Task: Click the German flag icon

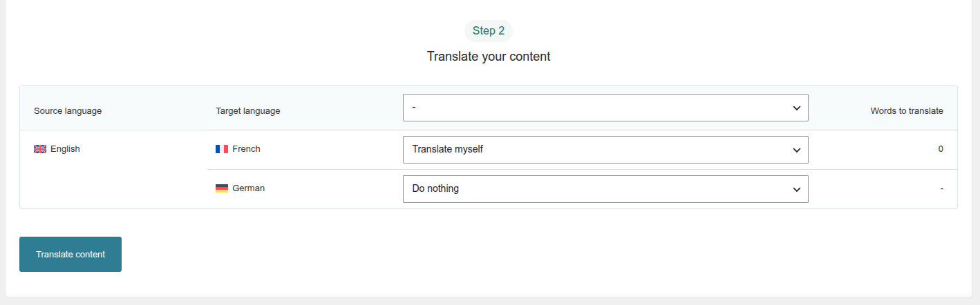Action: (x=222, y=188)
